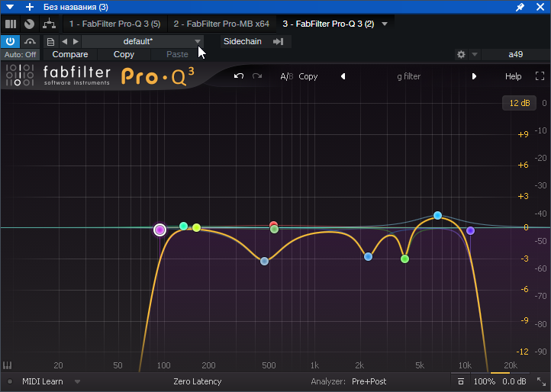Image resolution: width=551 pixels, height=392 pixels.
Task: Click the Compare button
Action: (70, 54)
